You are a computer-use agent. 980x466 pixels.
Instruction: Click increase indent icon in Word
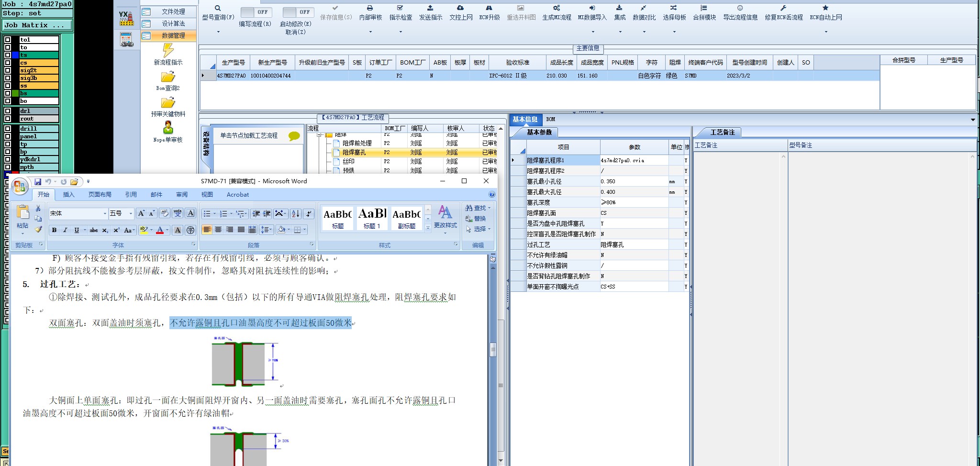(x=267, y=213)
